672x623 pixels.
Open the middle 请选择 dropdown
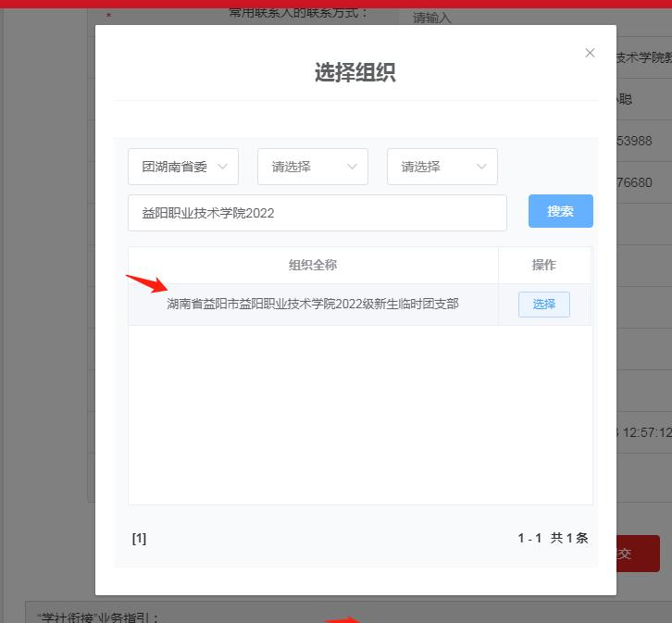313,167
